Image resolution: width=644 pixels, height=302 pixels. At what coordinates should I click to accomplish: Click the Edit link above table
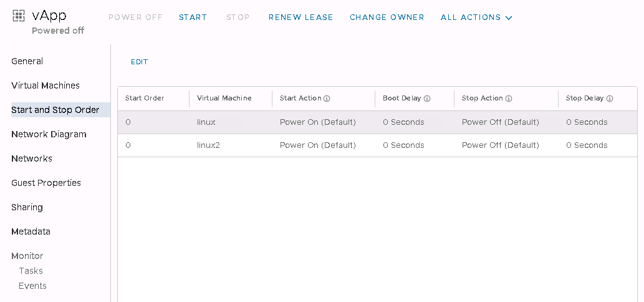(x=140, y=62)
